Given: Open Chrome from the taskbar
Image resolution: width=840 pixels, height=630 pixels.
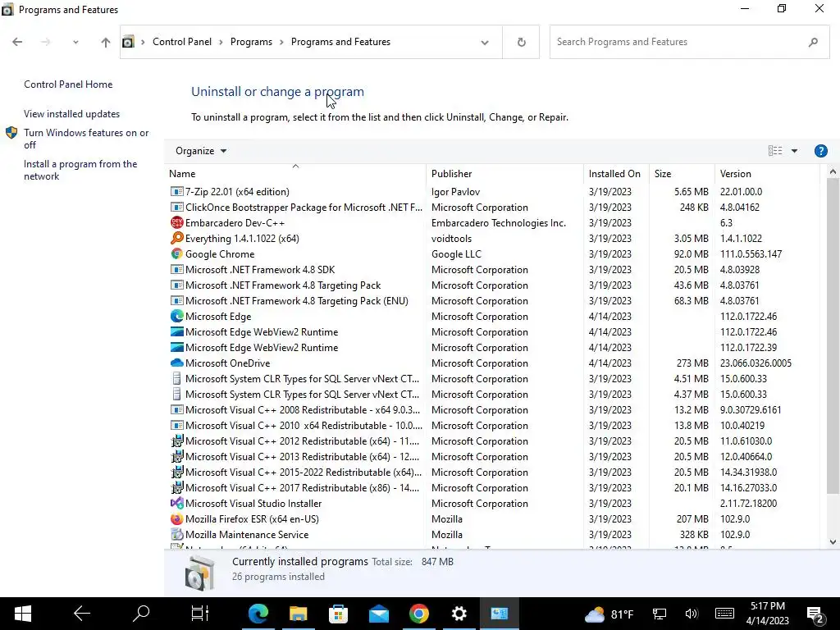Looking at the screenshot, I should pyautogui.click(x=419, y=614).
